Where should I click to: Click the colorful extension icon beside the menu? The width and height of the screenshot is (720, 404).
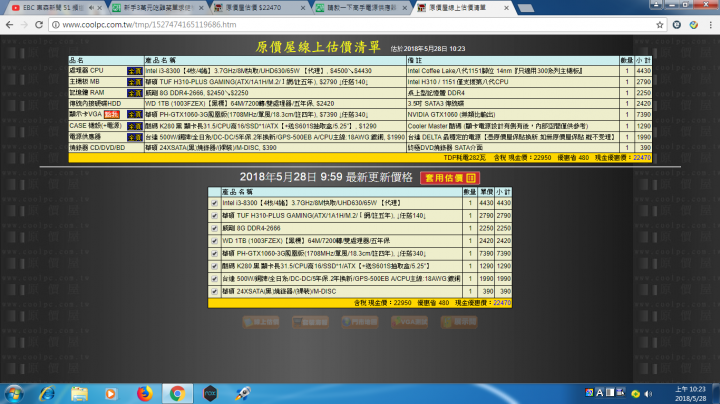tap(694, 25)
